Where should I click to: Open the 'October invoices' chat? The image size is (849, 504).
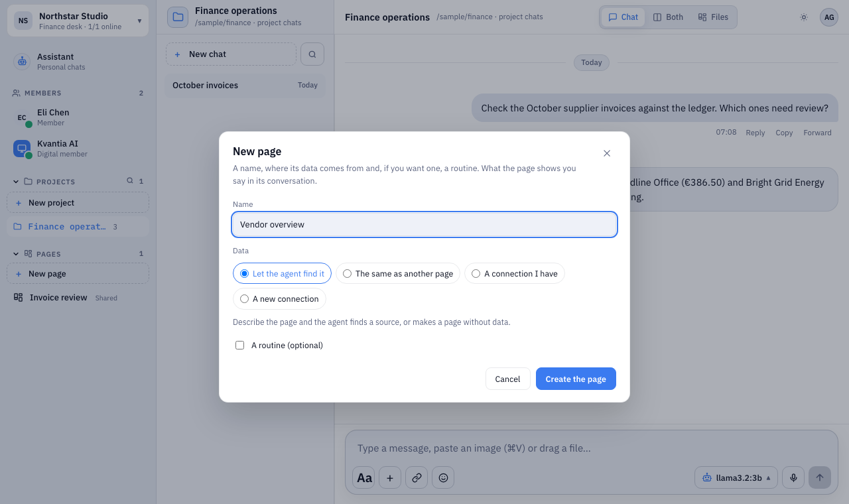tap(245, 85)
